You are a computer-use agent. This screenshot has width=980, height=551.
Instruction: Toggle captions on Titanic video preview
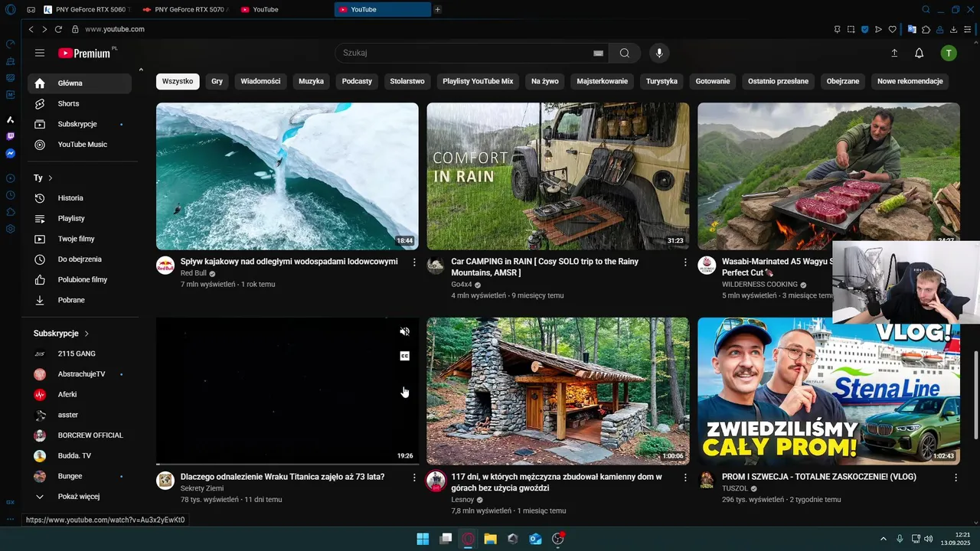[405, 356]
